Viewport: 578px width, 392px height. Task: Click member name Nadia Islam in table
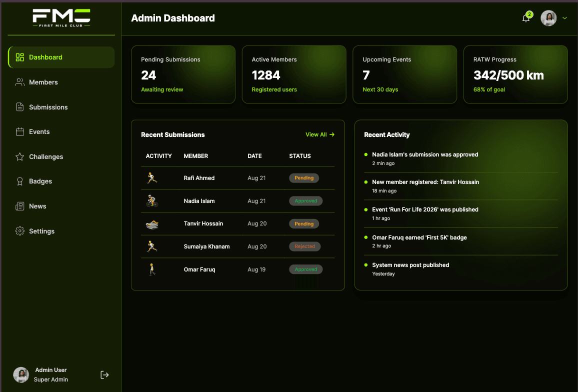199,201
